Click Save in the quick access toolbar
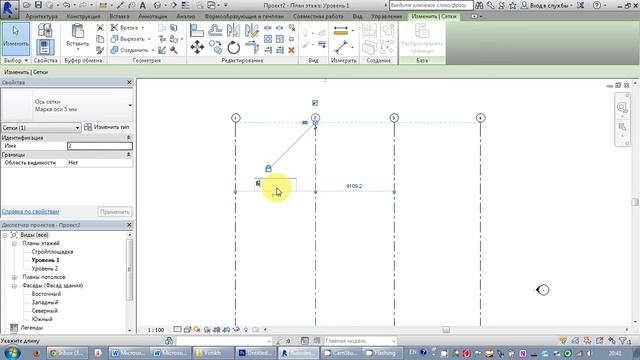 point(38,5)
